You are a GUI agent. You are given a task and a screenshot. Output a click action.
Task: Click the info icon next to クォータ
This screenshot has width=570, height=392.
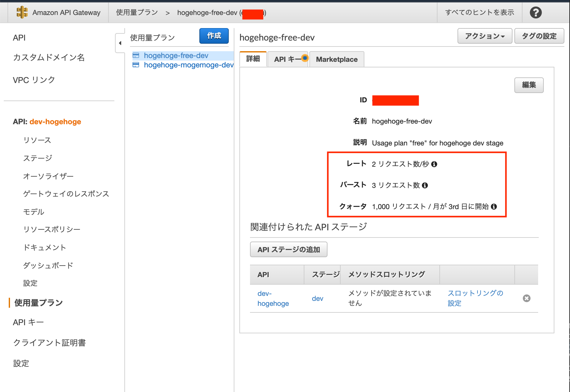494,207
